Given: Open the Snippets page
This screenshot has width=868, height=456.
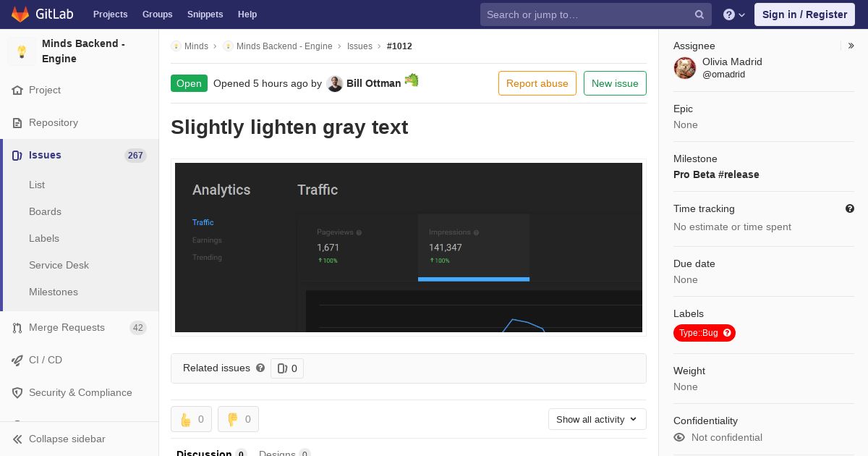Looking at the screenshot, I should pos(205,14).
